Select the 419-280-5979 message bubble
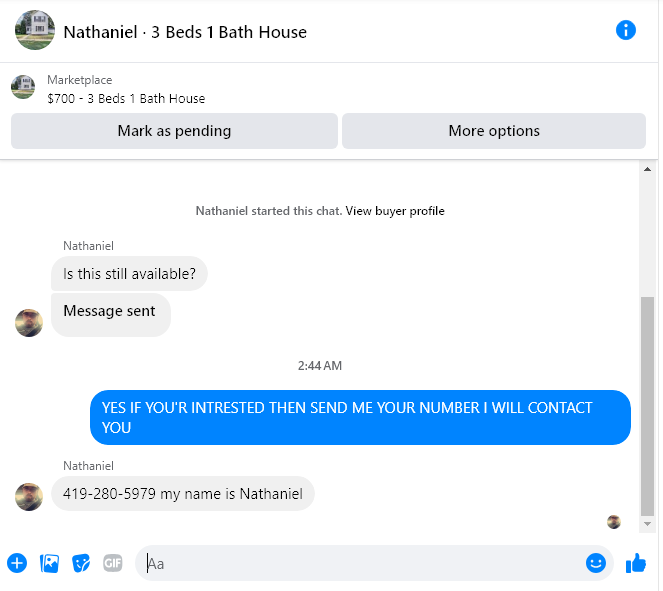663x591 pixels. [184, 496]
